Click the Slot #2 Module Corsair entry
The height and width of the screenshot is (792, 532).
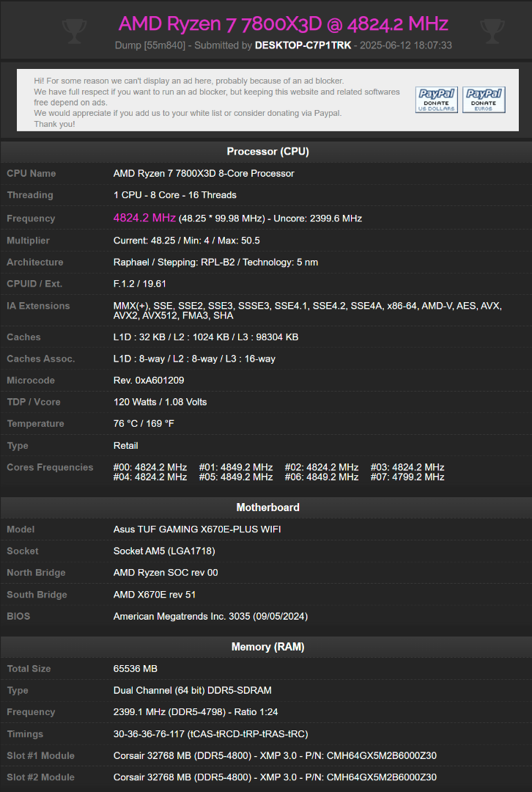[x=275, y=777]
